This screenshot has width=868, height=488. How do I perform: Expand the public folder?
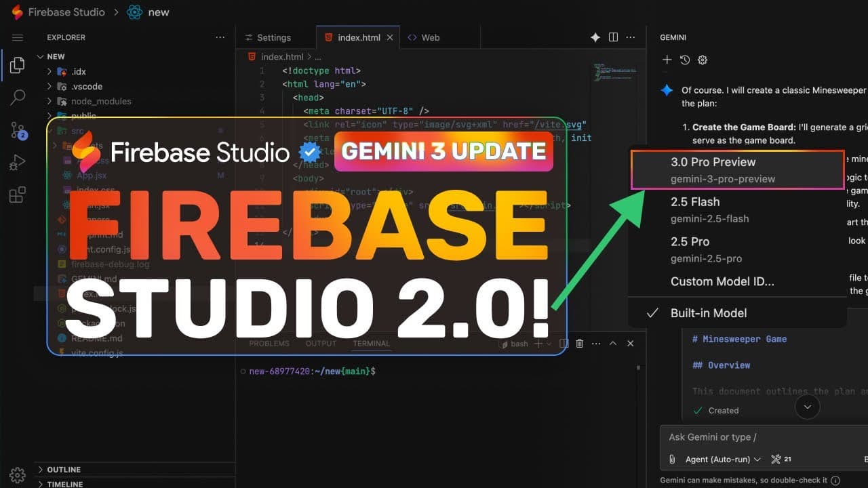pos(49,116)
